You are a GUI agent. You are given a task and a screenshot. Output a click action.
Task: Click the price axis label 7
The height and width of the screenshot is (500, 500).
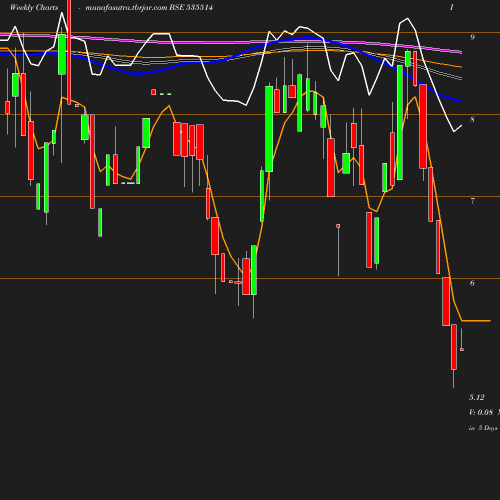(472, 201)
